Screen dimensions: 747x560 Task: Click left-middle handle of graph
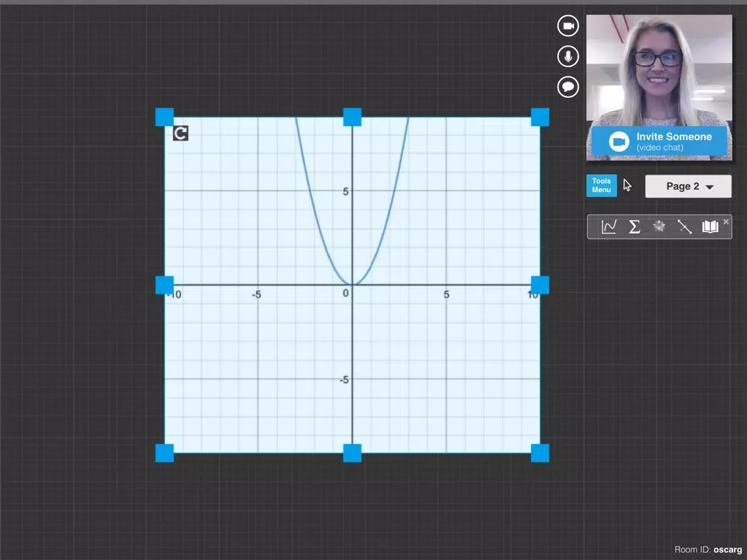point(164,285)
